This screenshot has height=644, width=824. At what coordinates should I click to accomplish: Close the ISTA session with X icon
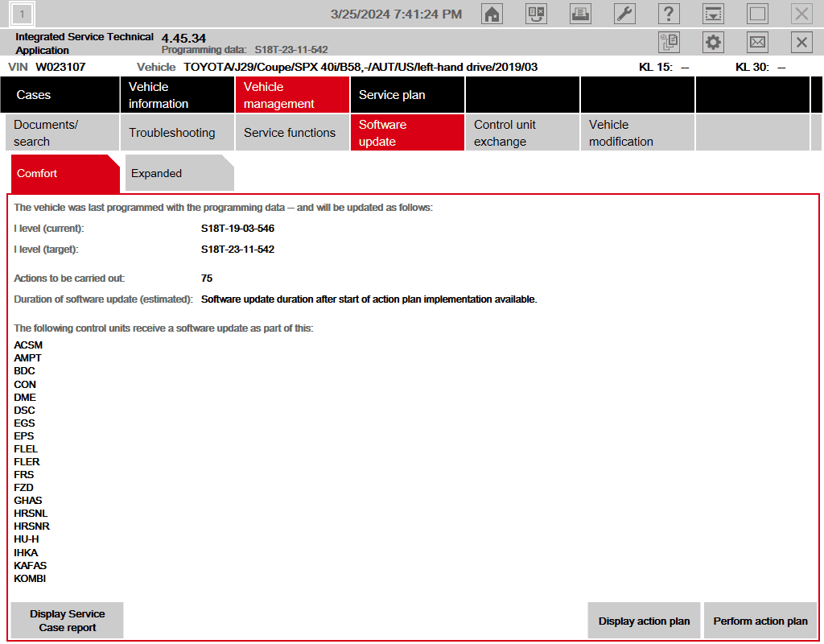coord(801,42)
